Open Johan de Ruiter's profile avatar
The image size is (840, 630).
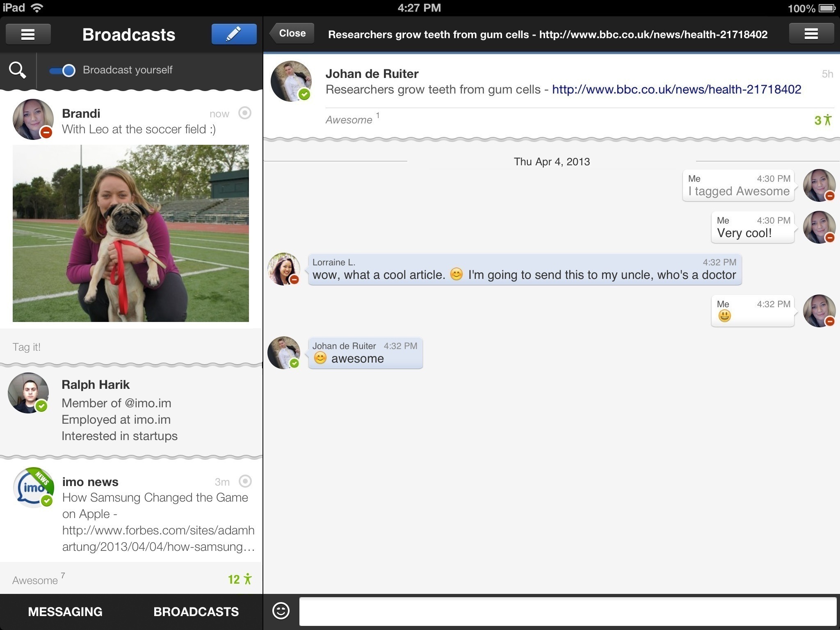click(x=291, y=81)
